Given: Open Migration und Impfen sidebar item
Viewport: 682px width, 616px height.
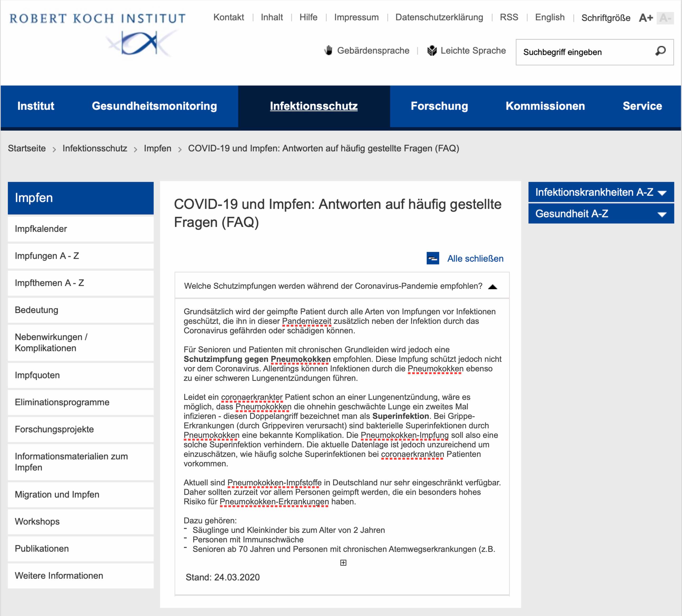Looking at the screenshot, I should pos(57,494).
